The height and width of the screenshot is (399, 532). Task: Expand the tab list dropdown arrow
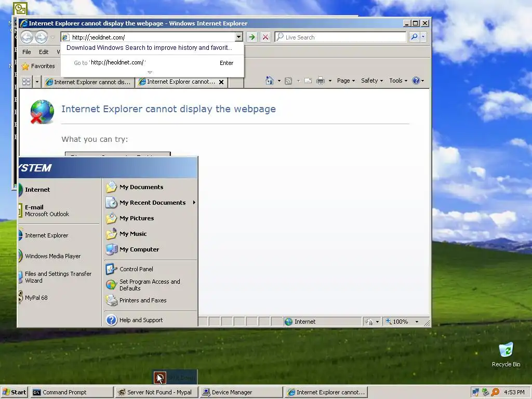(37, 82)
